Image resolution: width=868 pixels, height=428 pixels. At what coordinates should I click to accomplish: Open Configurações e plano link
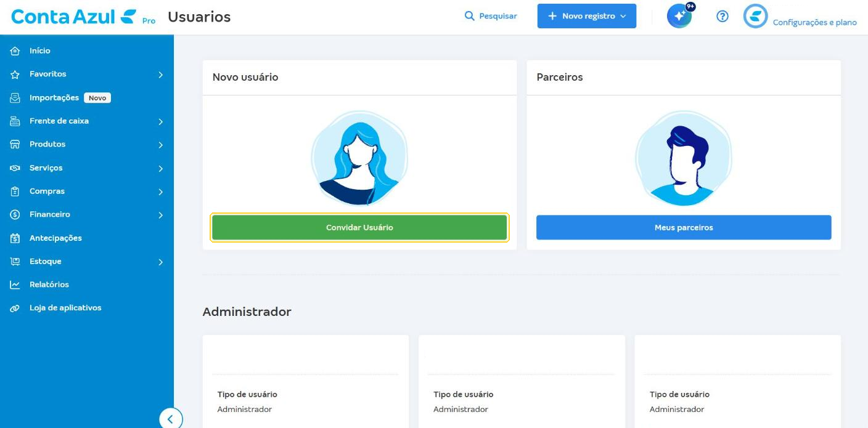(x=815, y=22)
